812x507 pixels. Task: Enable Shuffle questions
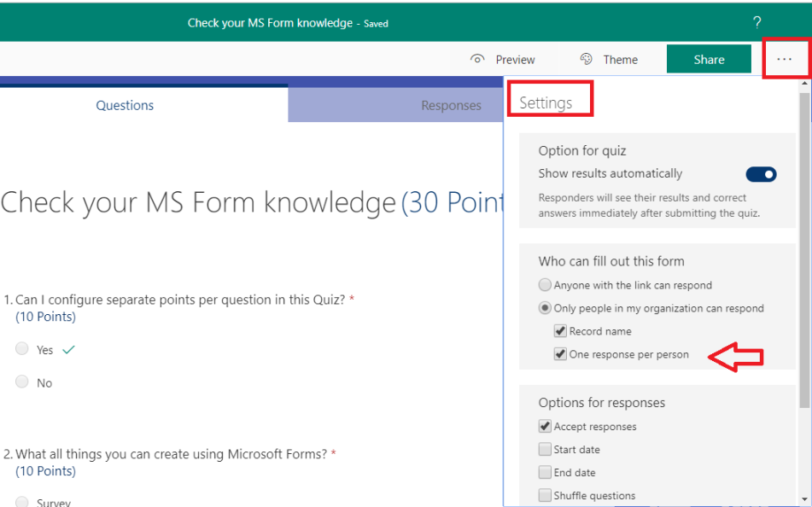(x=545, y=495)
